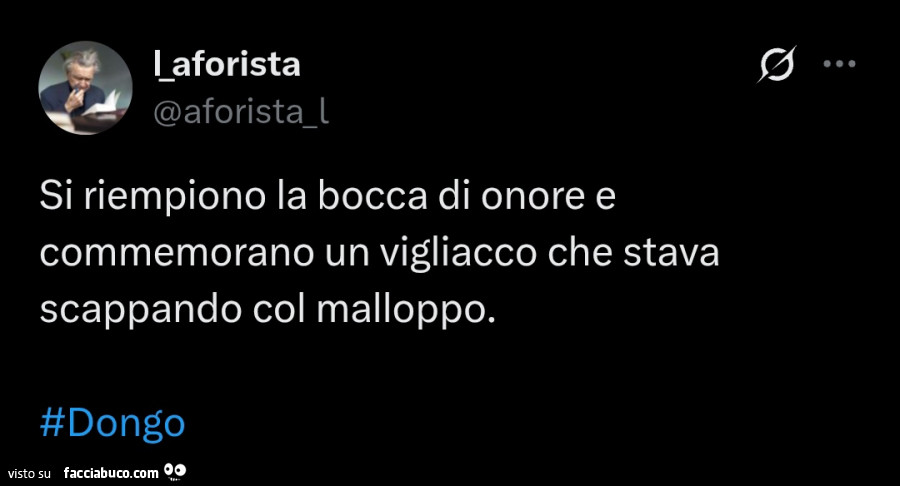This screenshot has width=900, height=486.
Task: Select the word 'vigliacco' in the tweet
Action: pyautogui.click(x=458, y=253)
